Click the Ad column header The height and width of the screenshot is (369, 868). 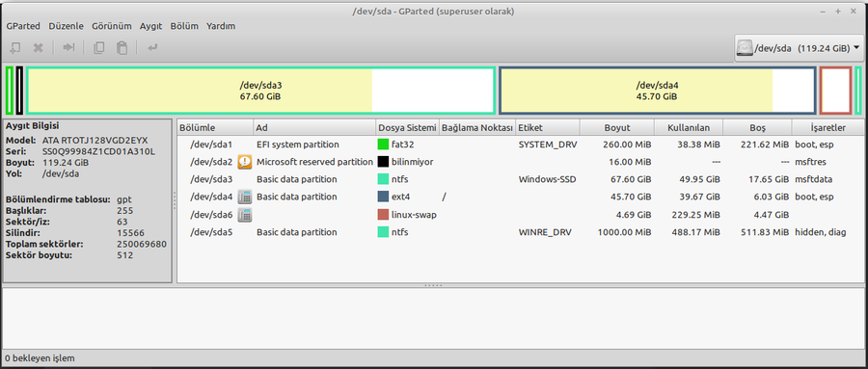click(314, 128)
